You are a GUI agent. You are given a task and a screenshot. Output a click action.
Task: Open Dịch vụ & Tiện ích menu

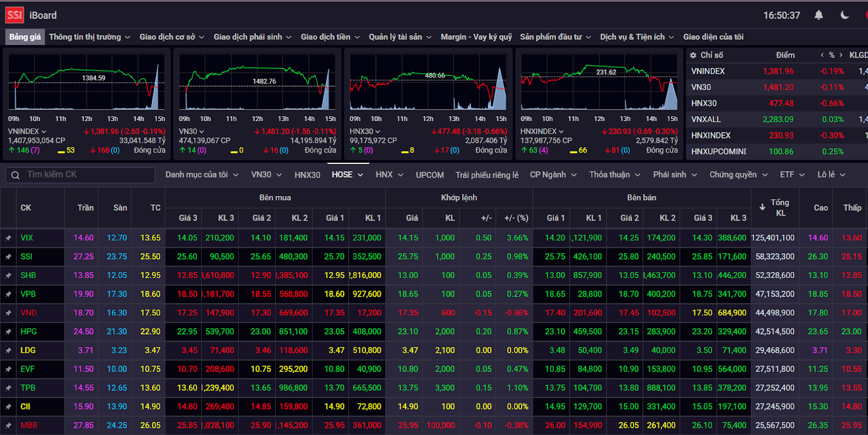click(637, 37)
